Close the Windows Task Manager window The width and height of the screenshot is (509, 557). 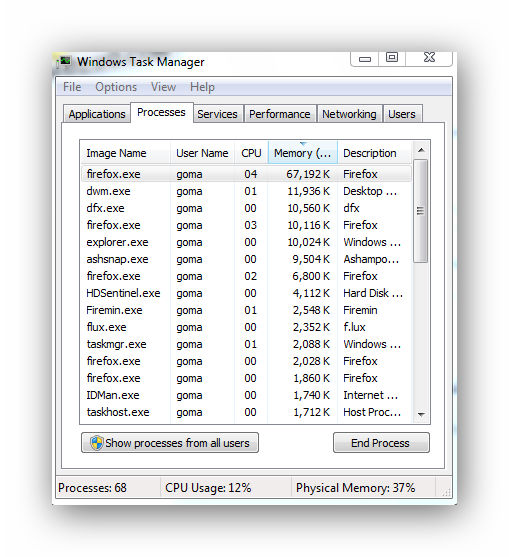pos(429,58)
